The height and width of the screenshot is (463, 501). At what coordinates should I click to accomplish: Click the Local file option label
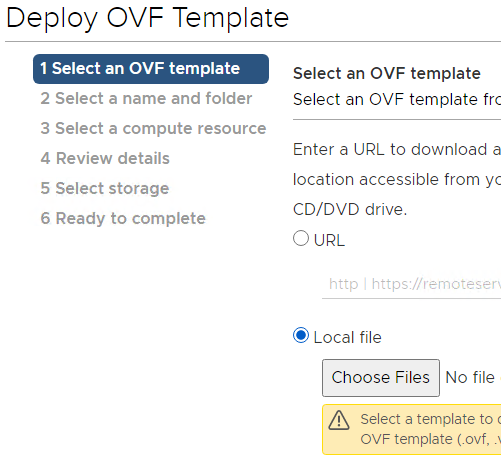click(347, 337)
